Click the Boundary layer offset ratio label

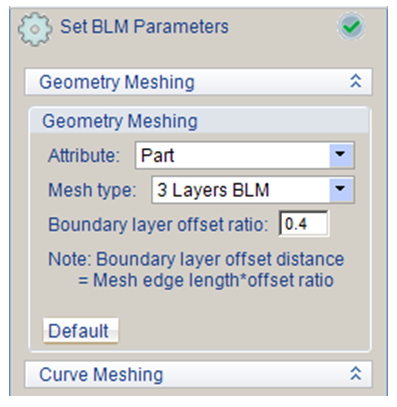158,224
